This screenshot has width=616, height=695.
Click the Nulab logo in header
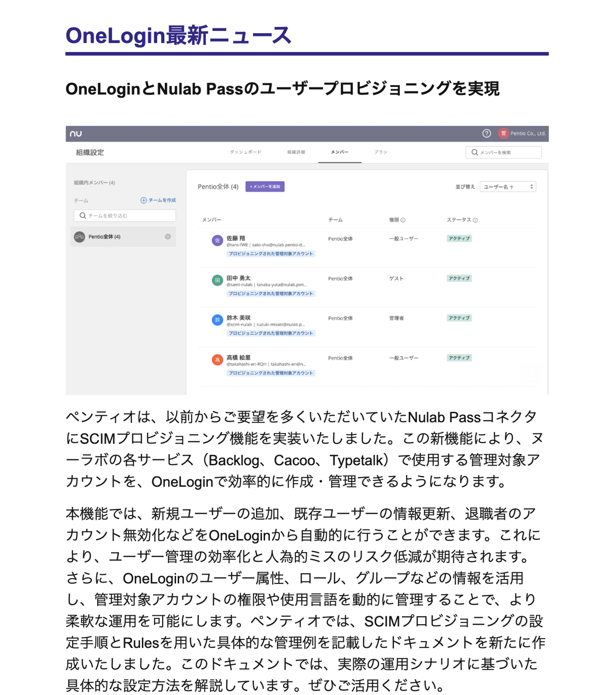(76, 134)
